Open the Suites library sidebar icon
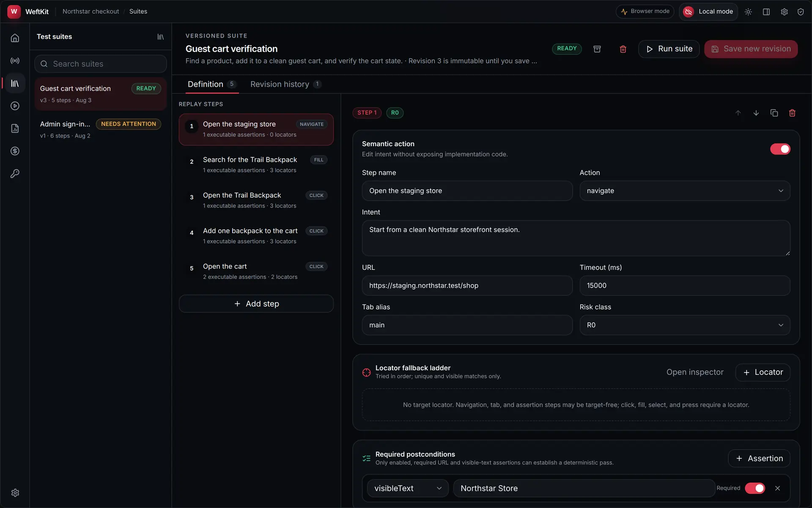The height and width of the screenshot is (508, 812). click(x=15, y=83)
